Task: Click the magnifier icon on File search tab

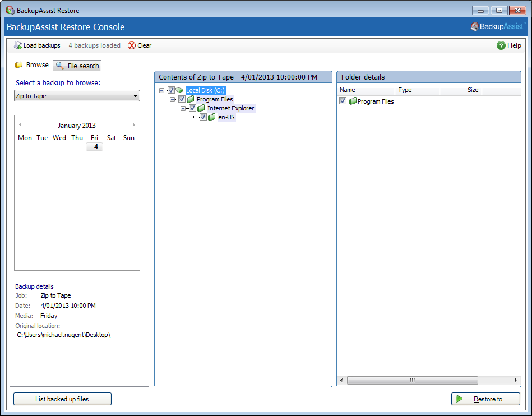Action: 60,66
